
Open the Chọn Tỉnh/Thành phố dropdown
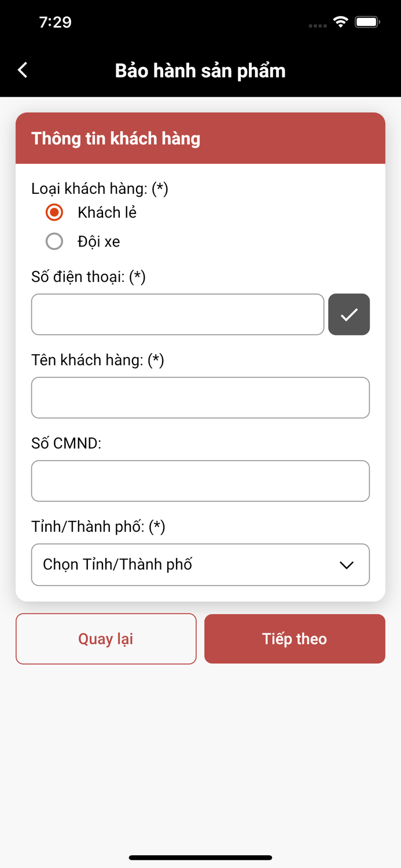coord(200,565)
